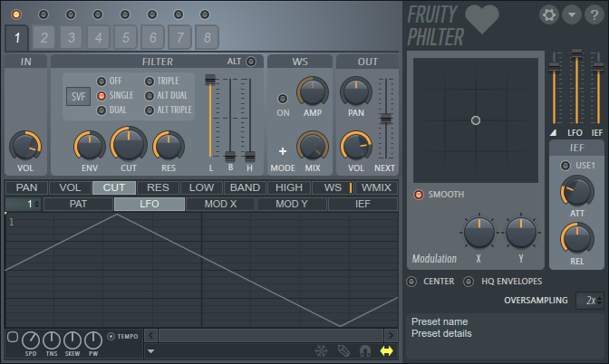
Task: Switch to the RES envelope tab
Action: 159,187
